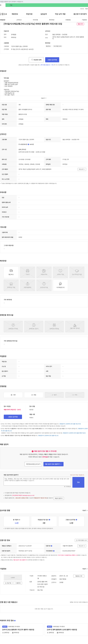Open 실업급여 menu in main navigation
Image resolution: width=88 pixels, height=644 pixels.
pyautogui.click(x=44, y=14)
